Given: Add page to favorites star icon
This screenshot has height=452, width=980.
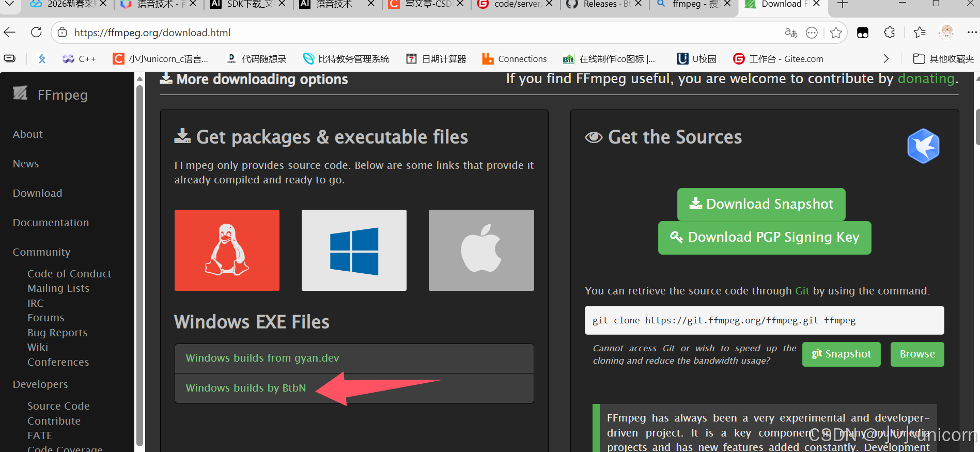Looking at the screenshot, I should click(836, 33).
